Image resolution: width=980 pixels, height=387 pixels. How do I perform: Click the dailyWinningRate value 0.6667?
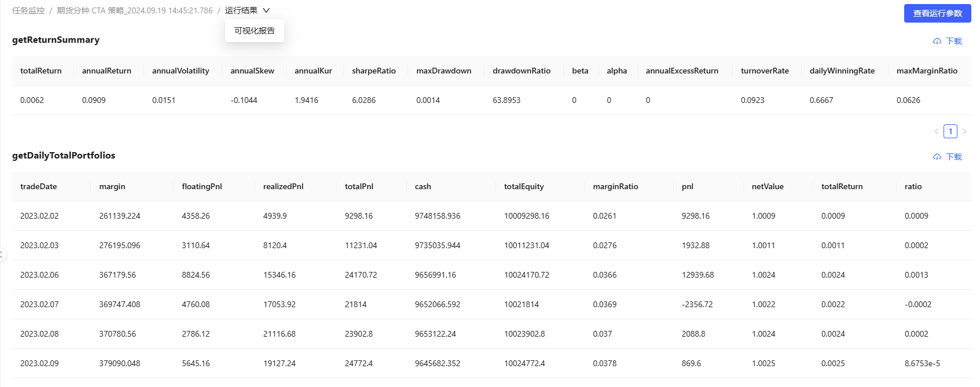(821, 100)
